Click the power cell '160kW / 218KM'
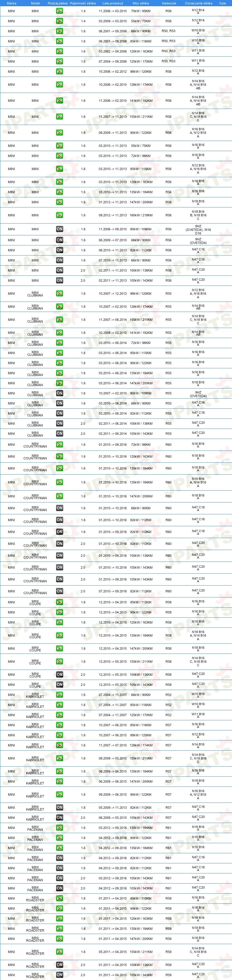The image size is (232, 980). tap(141, 215)
